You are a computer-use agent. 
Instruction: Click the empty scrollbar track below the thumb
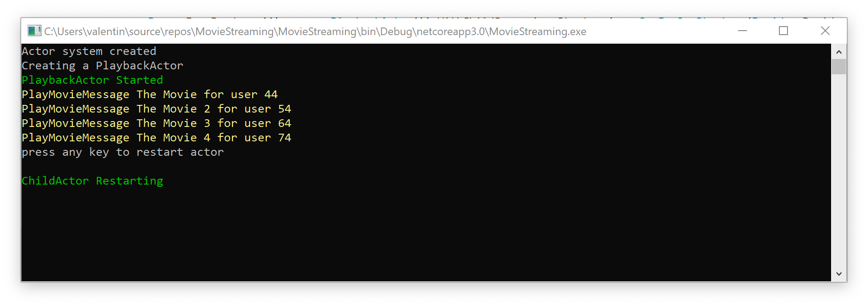tap(839, 171)
